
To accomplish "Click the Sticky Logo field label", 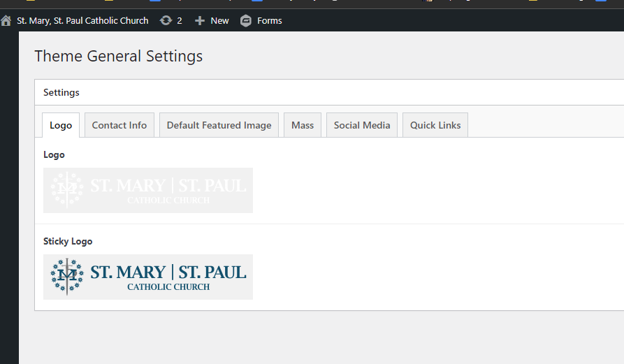I will point(68,241).
